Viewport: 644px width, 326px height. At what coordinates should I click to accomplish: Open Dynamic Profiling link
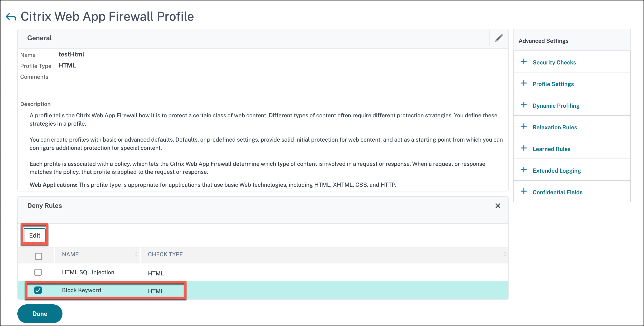click(x=556, y=106)
